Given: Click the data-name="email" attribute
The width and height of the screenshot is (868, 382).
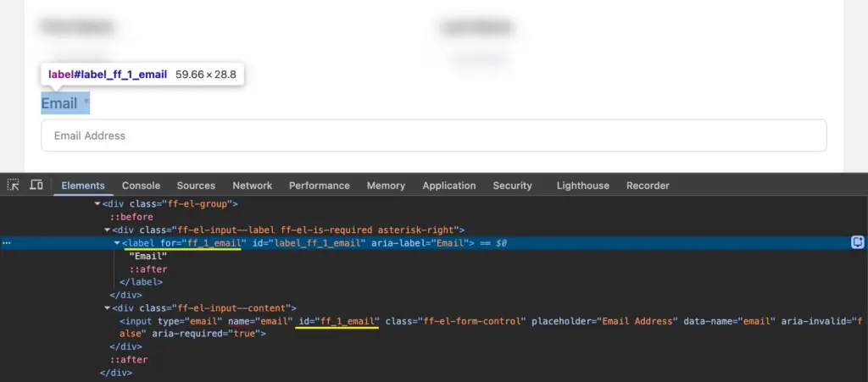Looking at the screenshot, I should coord(730,321).
